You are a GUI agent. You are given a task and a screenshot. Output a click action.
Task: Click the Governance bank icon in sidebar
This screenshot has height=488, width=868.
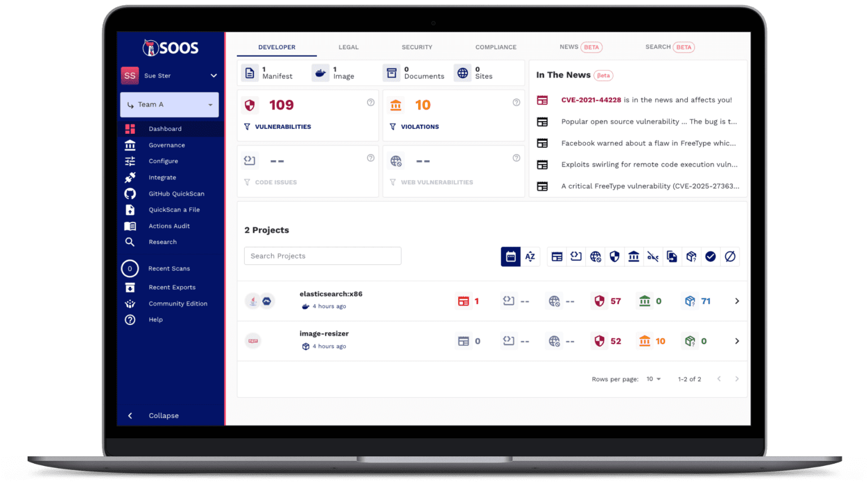coord(130,145)
